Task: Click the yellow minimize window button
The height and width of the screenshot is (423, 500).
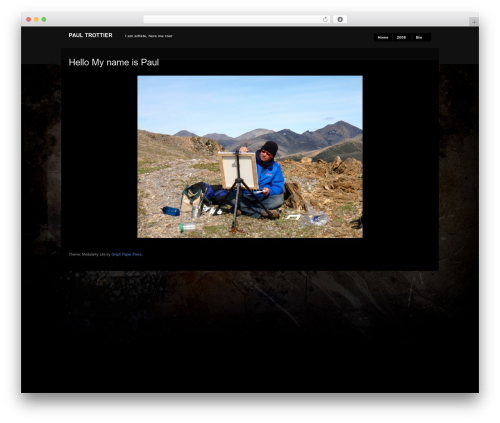Action: 36,19
